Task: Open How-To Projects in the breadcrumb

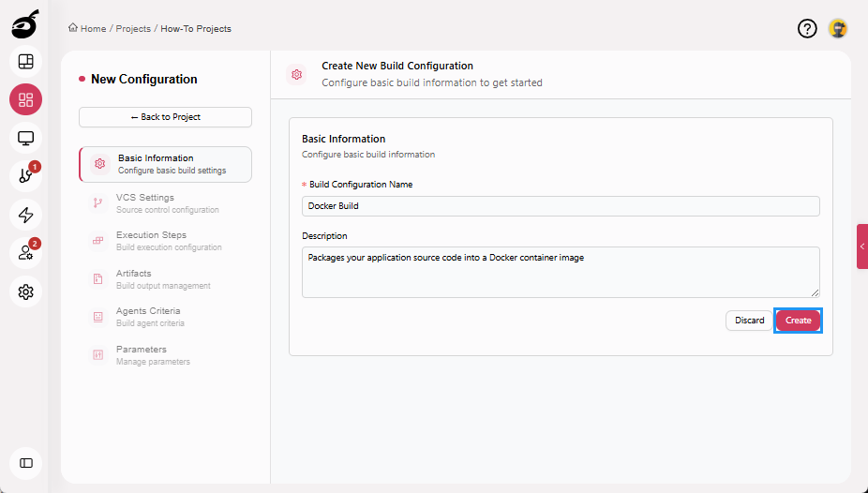Action: (x=196, y=28)
